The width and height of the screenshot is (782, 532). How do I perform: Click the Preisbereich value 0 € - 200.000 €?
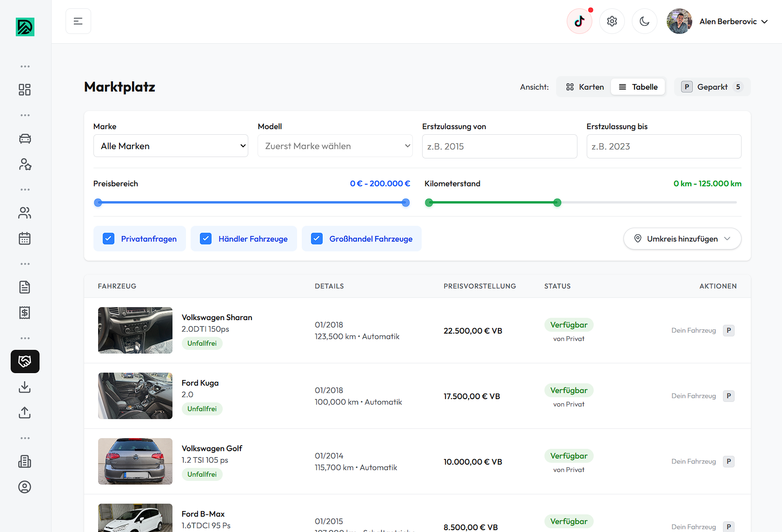[x=380, y=184]
